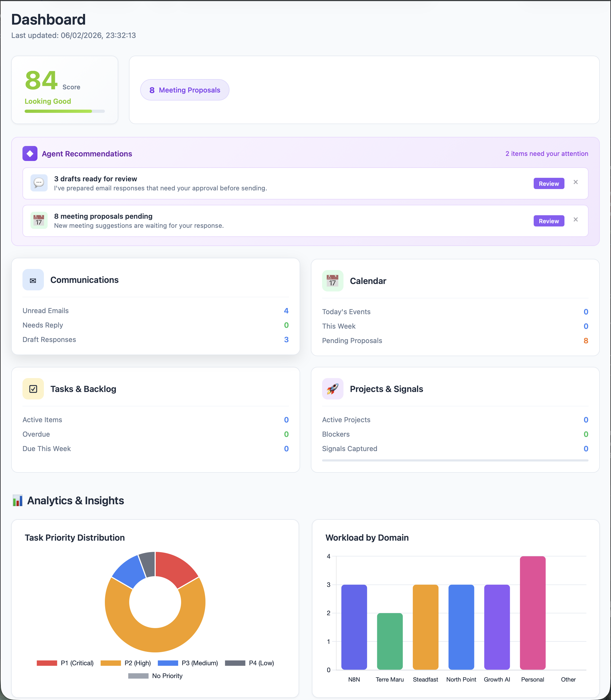Dismiss the 8 meeting proposals recommendation
Screen dimensions: 611x700
tap(575, 220)
